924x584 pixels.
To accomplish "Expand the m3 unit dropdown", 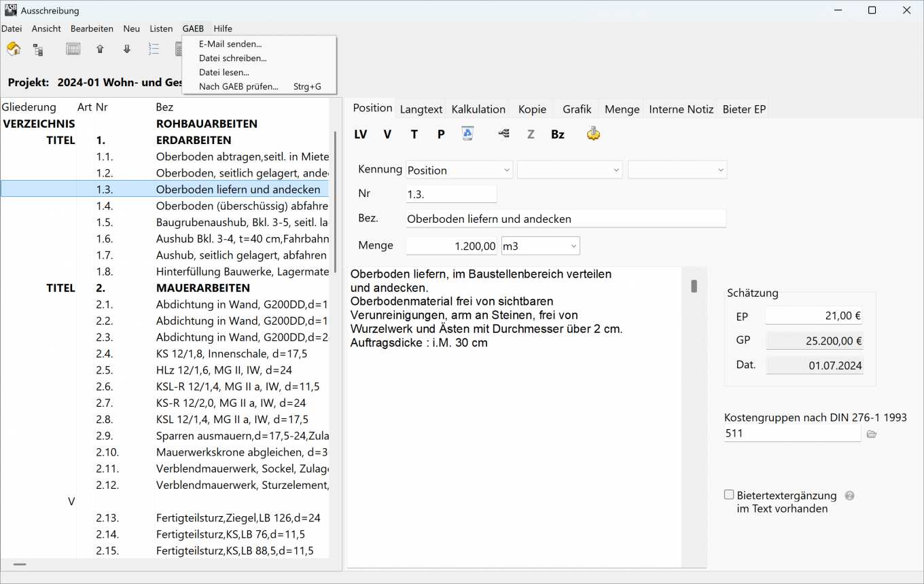I will click(x=540, y=246).
